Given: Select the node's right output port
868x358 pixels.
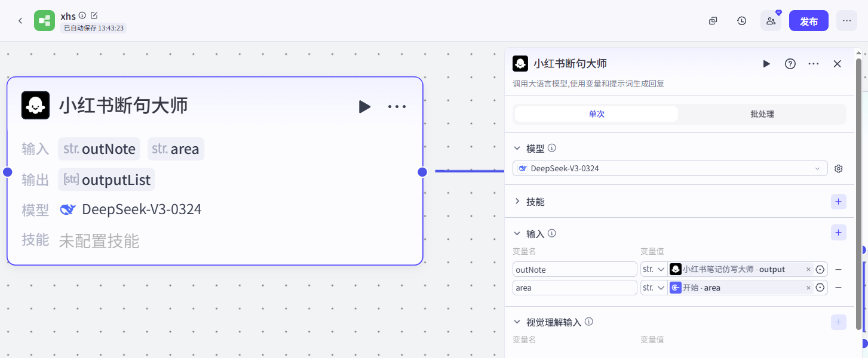Looking at the screenshot, I should point(422,172).
